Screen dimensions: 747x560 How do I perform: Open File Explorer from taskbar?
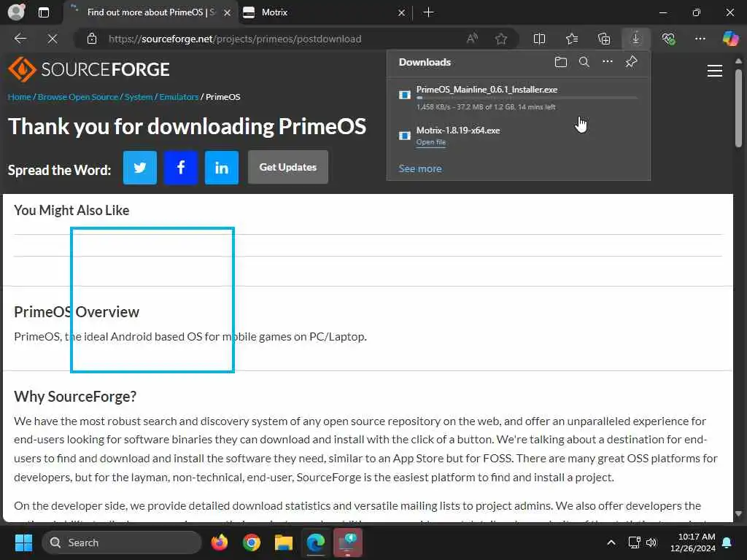(284, 542)
